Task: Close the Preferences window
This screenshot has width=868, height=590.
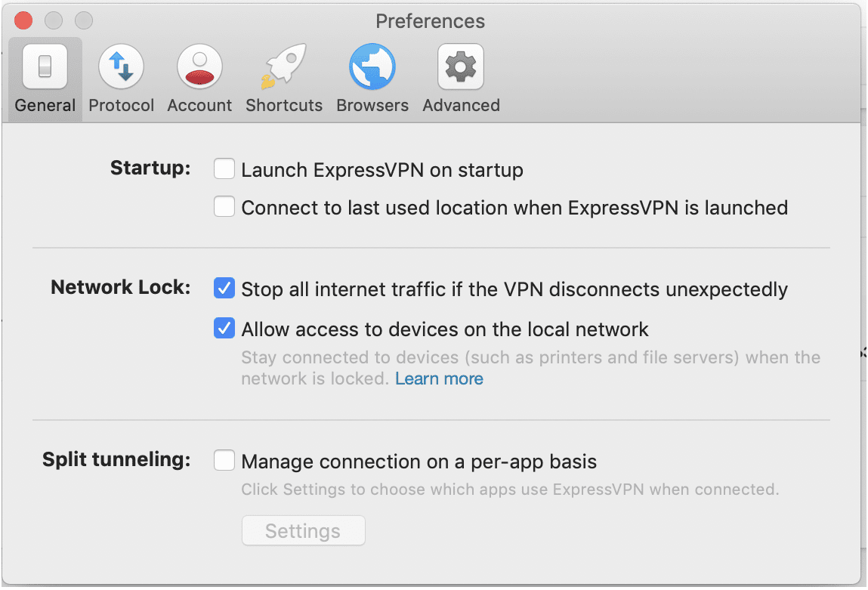Action: pos(23,20)
